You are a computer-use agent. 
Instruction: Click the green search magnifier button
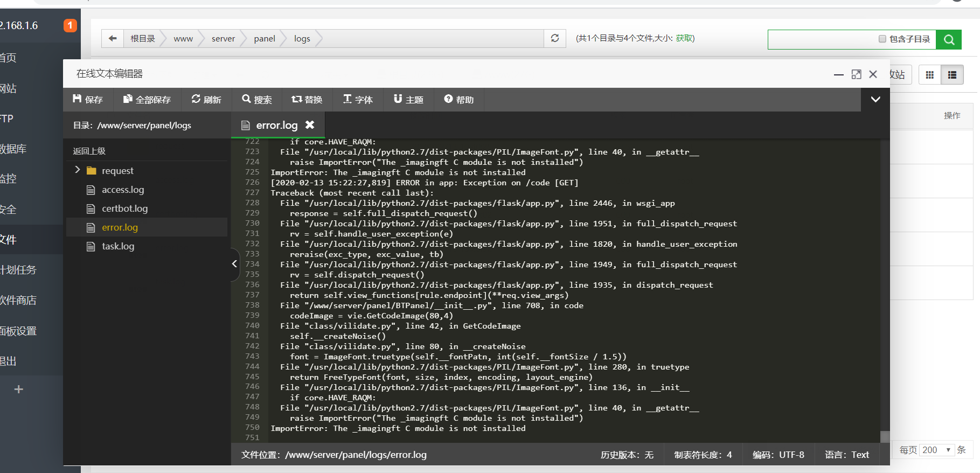click(949, 39)
